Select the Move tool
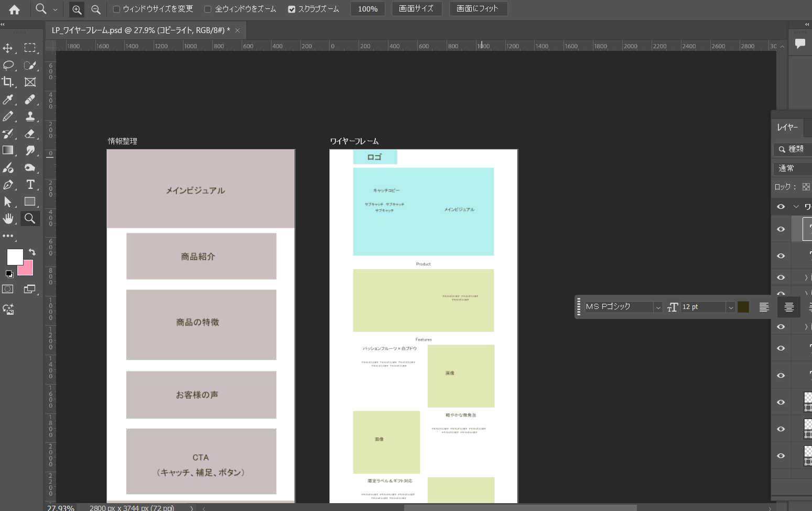The image size is (812, 511). click(x=8, y=48)
